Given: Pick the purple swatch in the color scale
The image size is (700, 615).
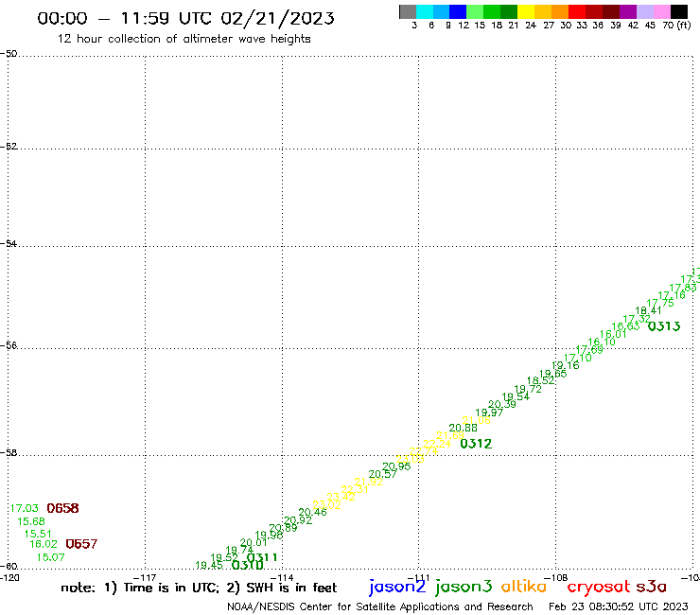Looking at the screenshot, I should point(628,11).
